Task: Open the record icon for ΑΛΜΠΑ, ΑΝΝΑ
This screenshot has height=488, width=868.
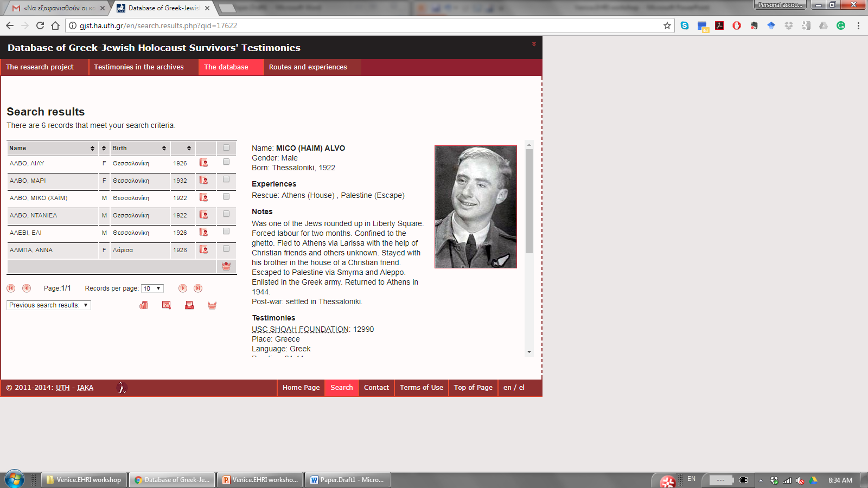Action: (x=204, y=249)
